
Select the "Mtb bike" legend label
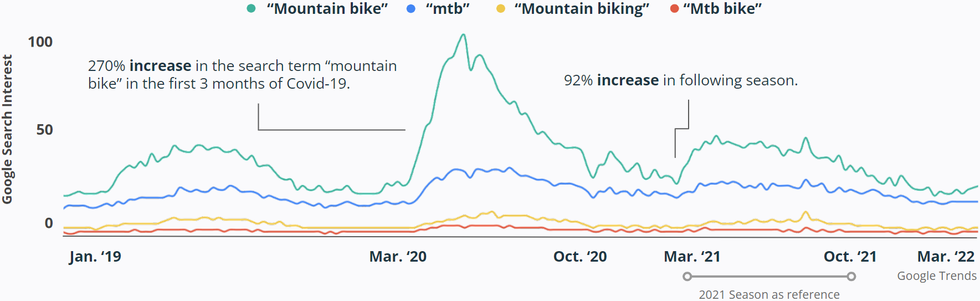(x=722, y=9)
